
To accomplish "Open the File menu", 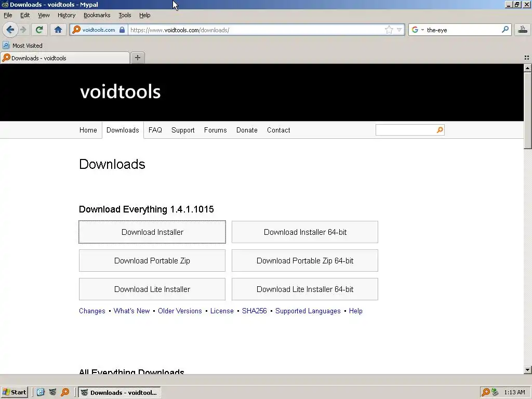I will tap(8, 15).
